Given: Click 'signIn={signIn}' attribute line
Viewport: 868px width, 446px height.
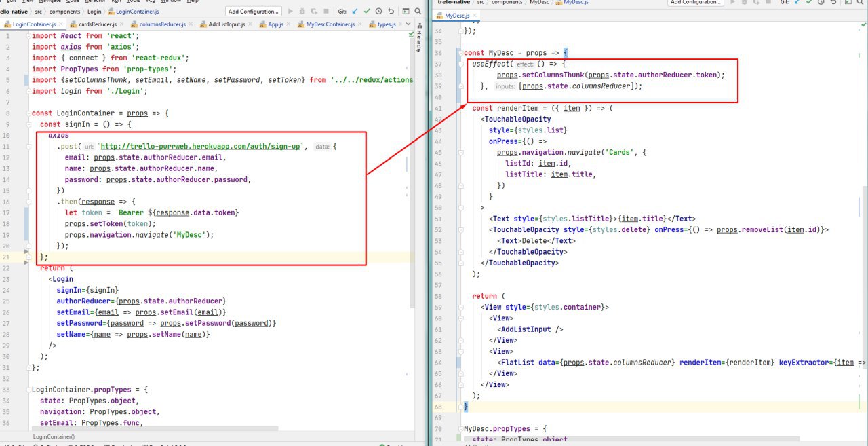Looking at the screenshot, I should (87, 290).
